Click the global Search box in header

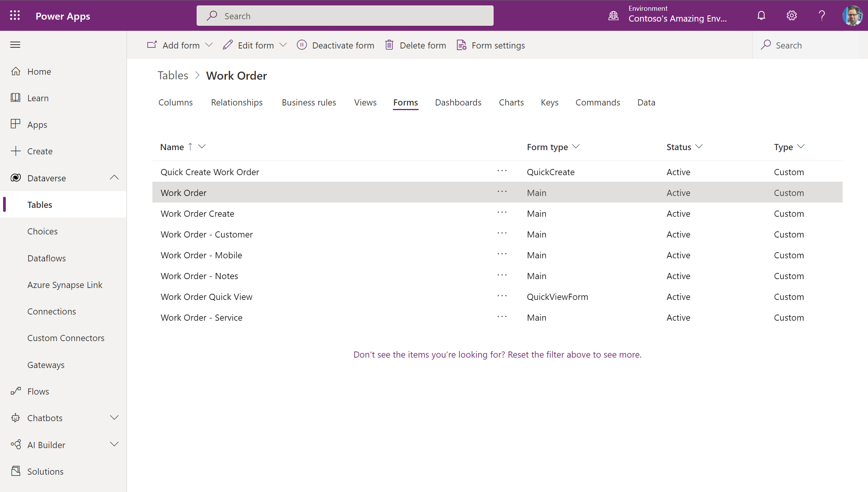(x=345, y=16)
